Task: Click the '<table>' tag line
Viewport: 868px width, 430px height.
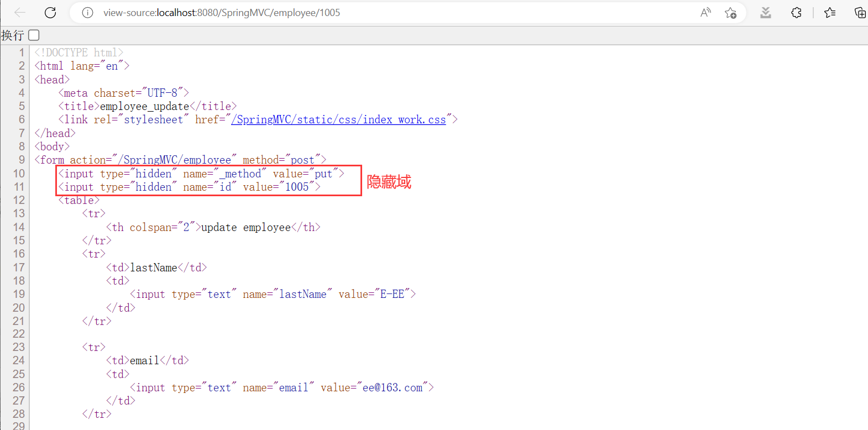Action: click(x=79, y=200)
